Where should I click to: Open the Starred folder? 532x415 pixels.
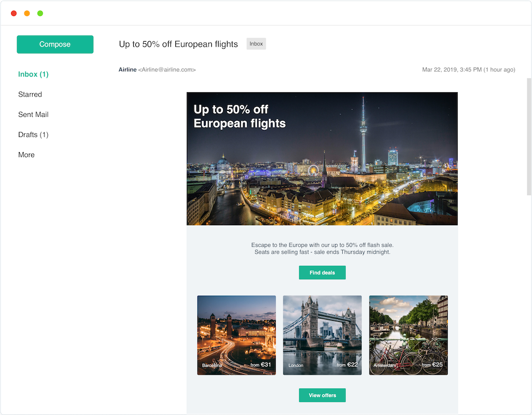(30, 94)
